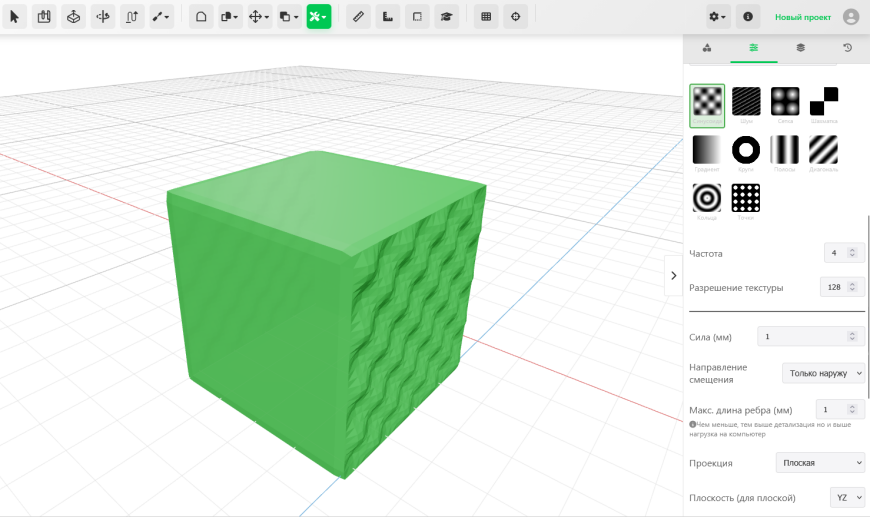This screenshot has width=870, height=517.
Task: Open the Направление смещения dropdown
Action: point(823,373)
